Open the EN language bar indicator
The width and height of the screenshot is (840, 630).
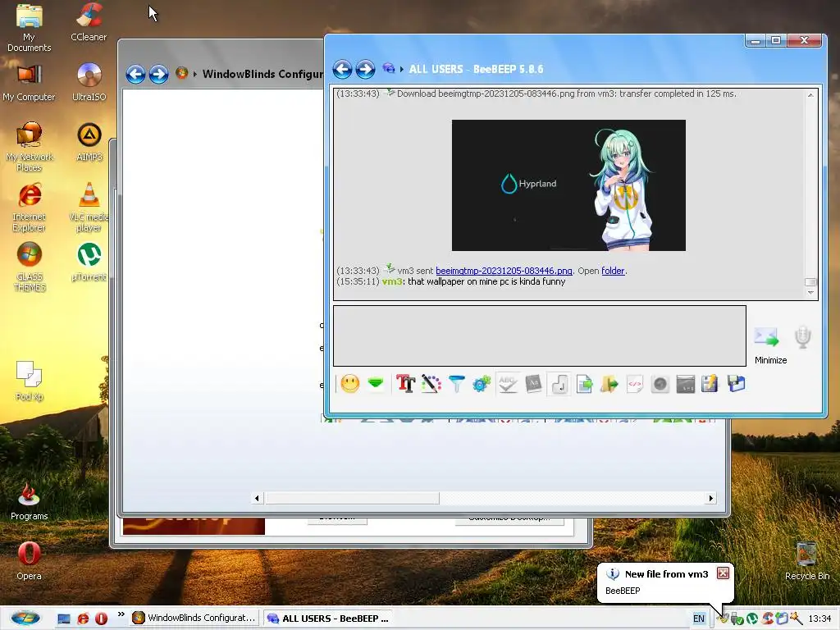699,619
